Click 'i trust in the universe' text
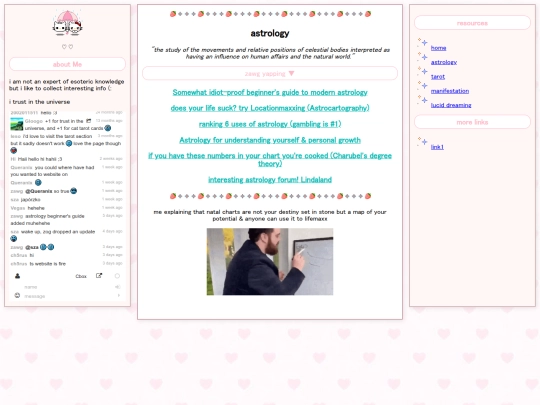The height and width of the screenshot is (405, 540). point(40,102)
